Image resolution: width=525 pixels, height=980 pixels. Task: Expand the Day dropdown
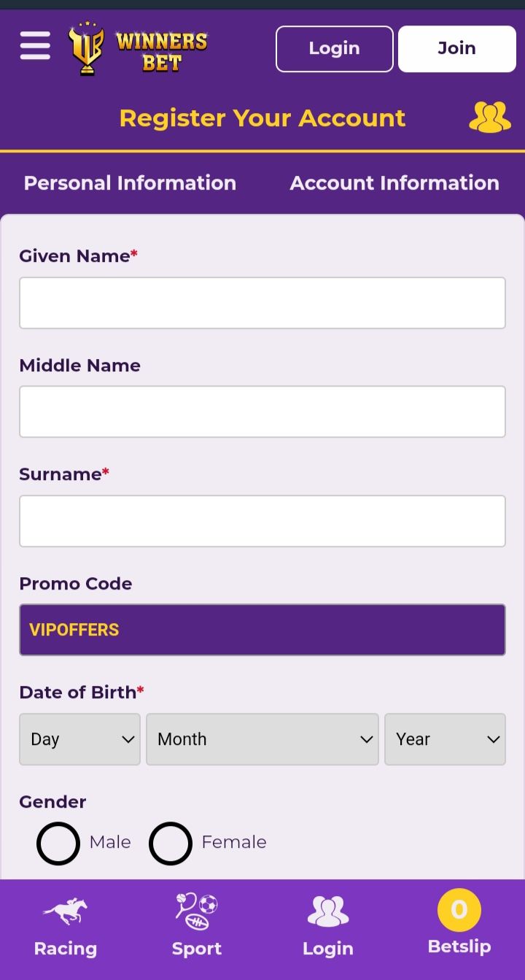coord(79,739)
